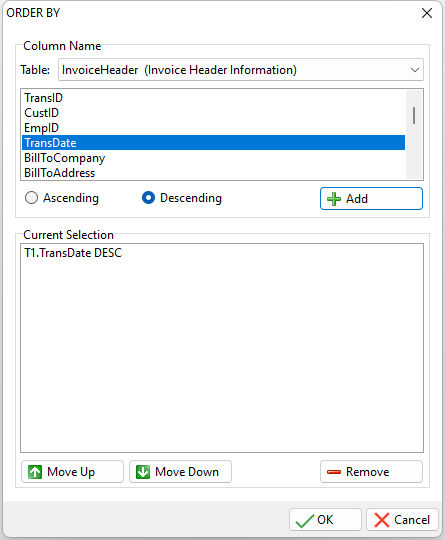Select the Ascending radio button

pos(31,198)
